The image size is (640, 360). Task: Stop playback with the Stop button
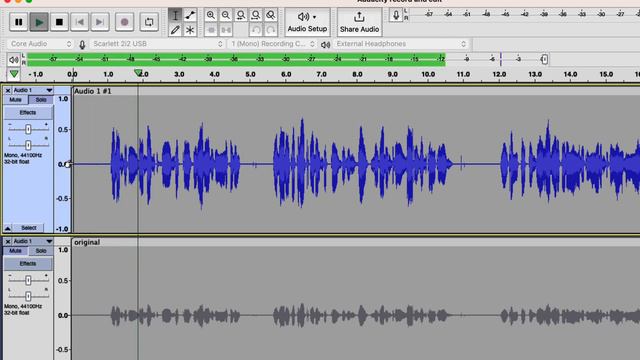[60, 22]
